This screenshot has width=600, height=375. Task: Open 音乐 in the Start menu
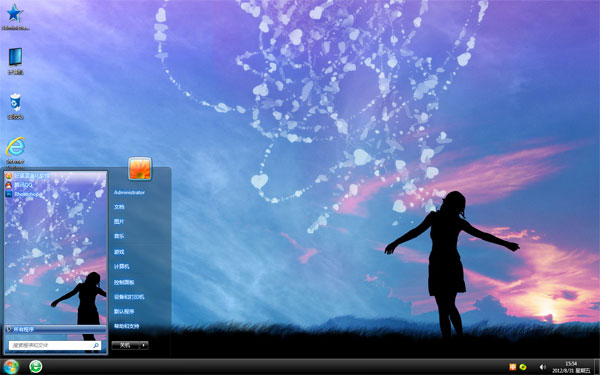pos(119,236)
